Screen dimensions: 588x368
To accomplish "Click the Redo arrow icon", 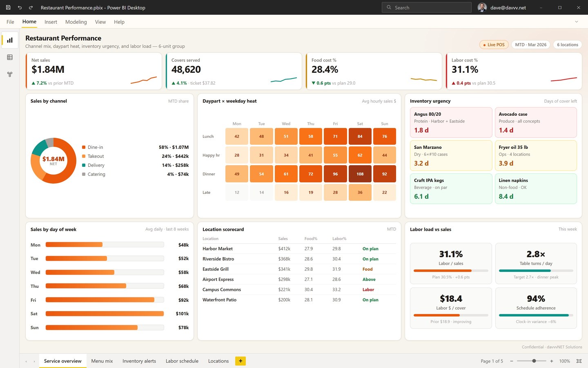I will click(x=31, y=7).
